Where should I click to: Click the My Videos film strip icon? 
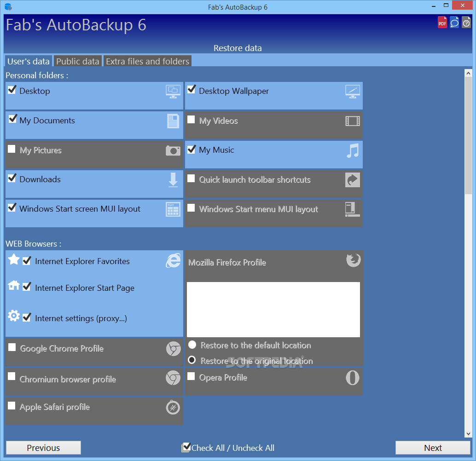(x=353, y=121)
